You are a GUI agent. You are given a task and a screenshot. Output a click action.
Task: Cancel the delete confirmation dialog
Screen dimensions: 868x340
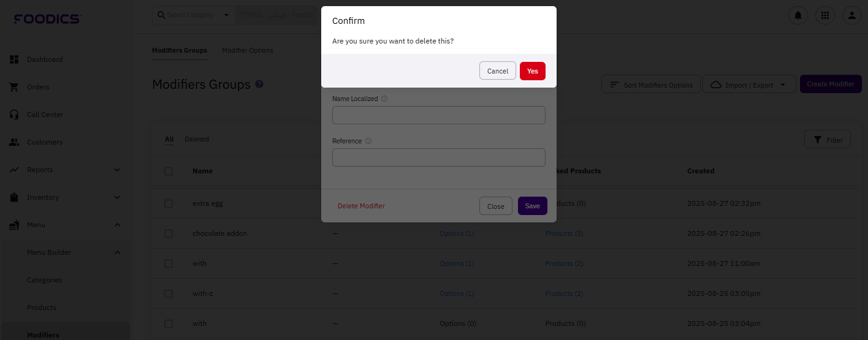tap(497, 71)
